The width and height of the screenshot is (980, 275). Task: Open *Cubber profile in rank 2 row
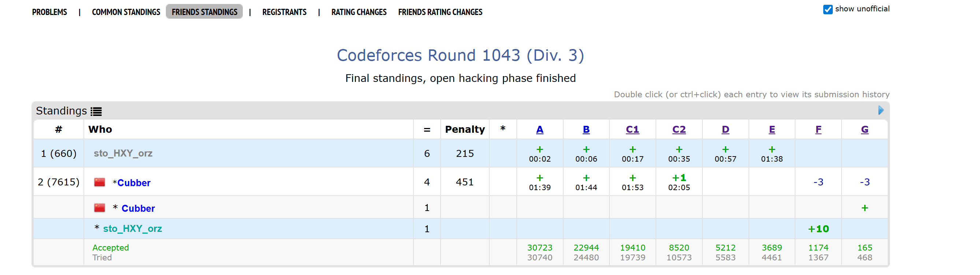[x=134, y=183]
